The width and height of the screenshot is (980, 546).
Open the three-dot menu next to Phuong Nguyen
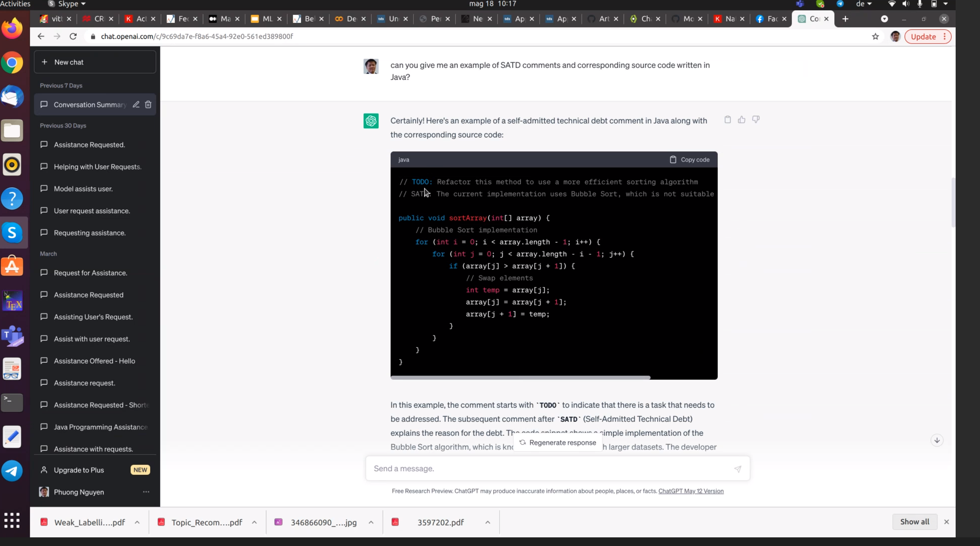point(146,492)
